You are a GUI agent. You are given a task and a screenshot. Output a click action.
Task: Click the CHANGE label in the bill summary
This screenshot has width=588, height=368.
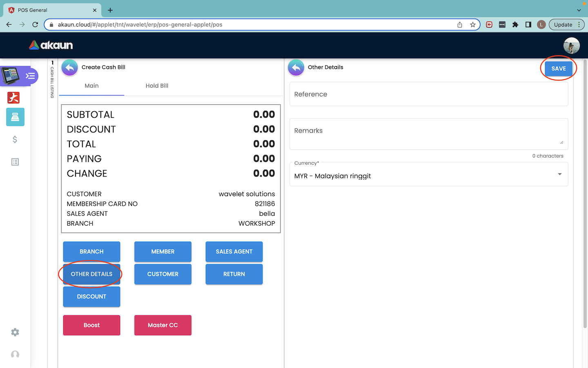[x=87, y=173]
